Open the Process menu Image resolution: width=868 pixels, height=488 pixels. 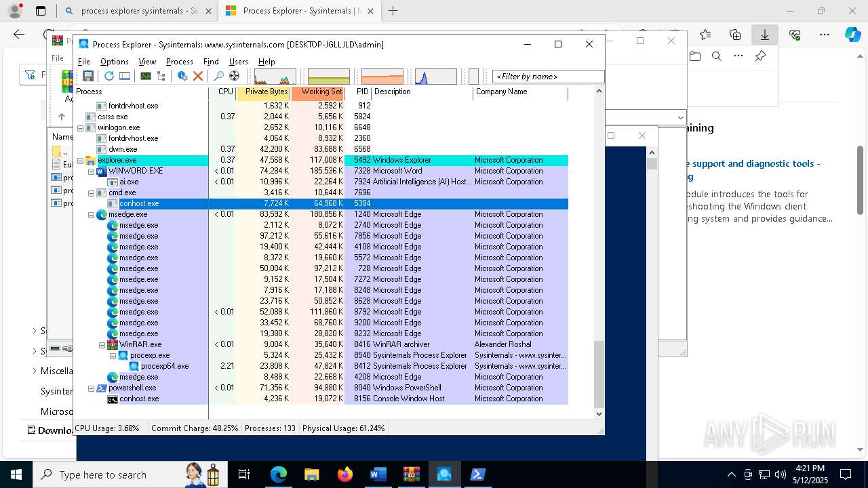tap(180, 62)
